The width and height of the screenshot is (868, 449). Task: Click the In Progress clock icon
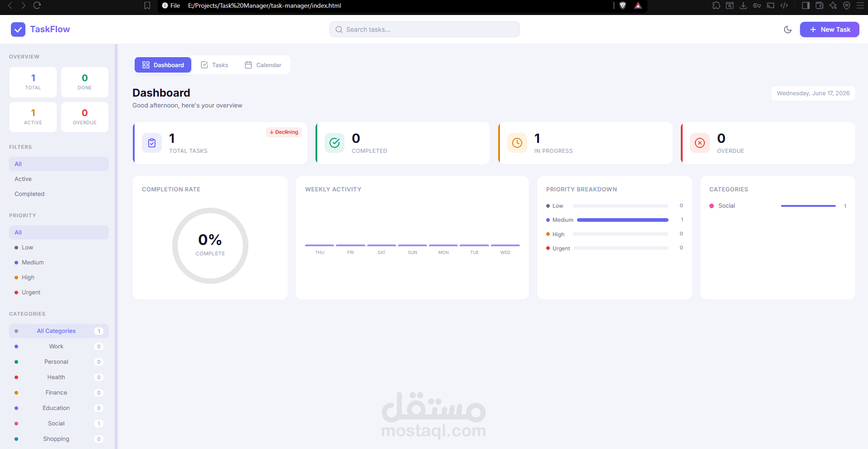517,143
